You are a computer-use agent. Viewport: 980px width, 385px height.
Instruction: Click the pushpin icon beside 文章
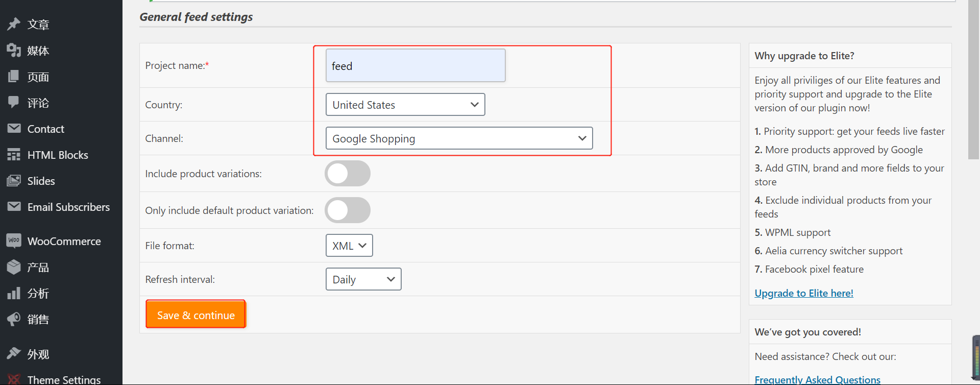tap(14, 24)
